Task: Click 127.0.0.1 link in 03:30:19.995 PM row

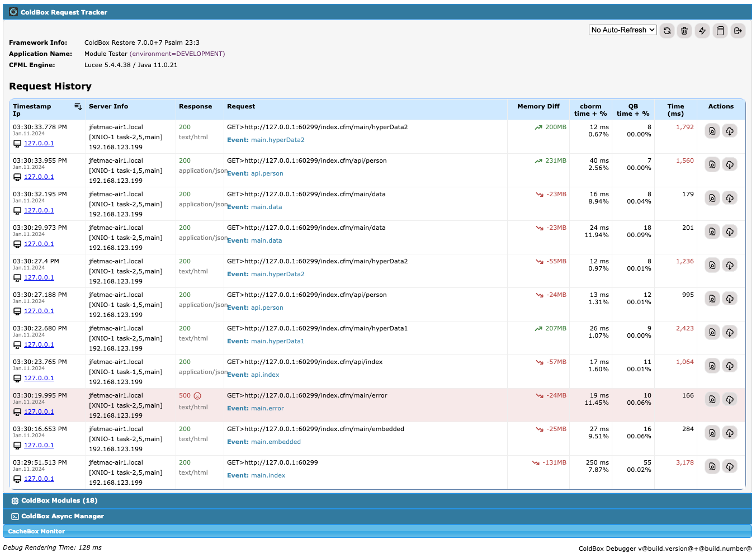Action: [x=39, y=412]
